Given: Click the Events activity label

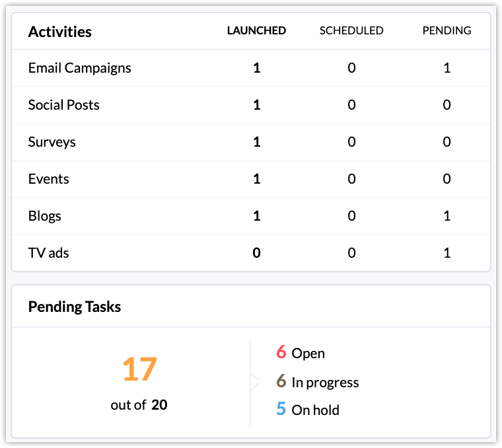Looking at the screenshot, I should coord(48,179).
